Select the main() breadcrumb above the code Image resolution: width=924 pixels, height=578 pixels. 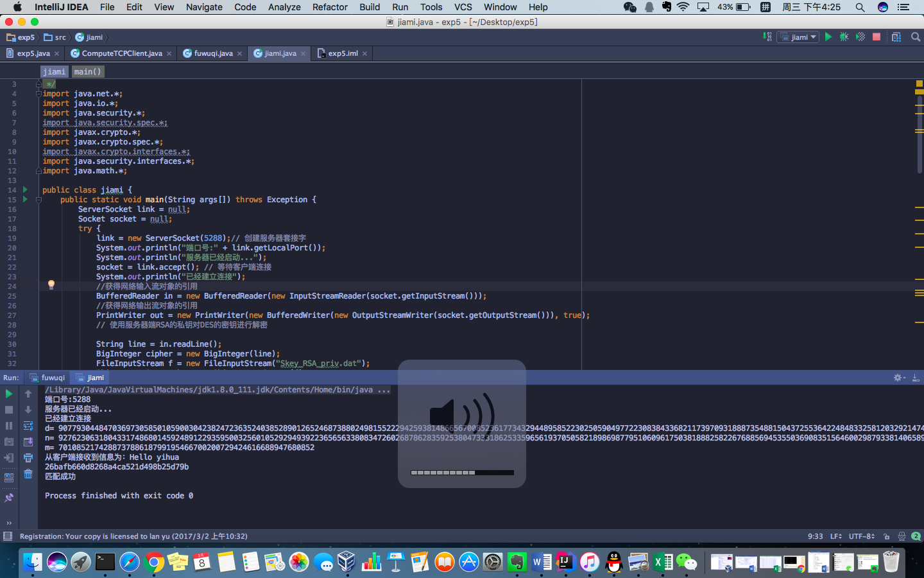(87, 71)
